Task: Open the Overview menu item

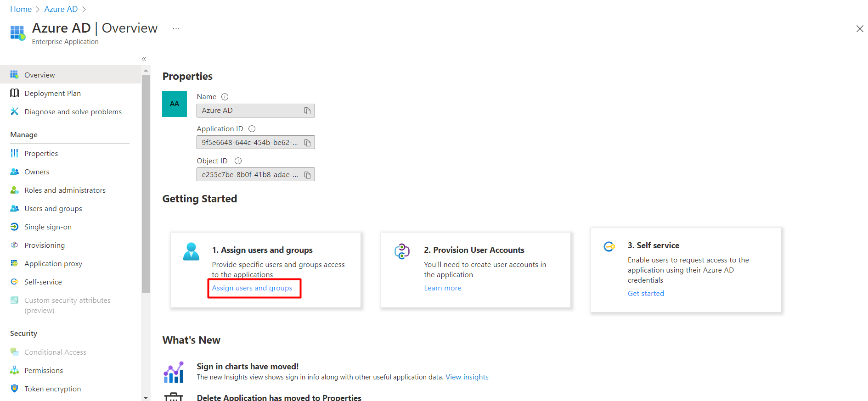Action: pos(70,75)
